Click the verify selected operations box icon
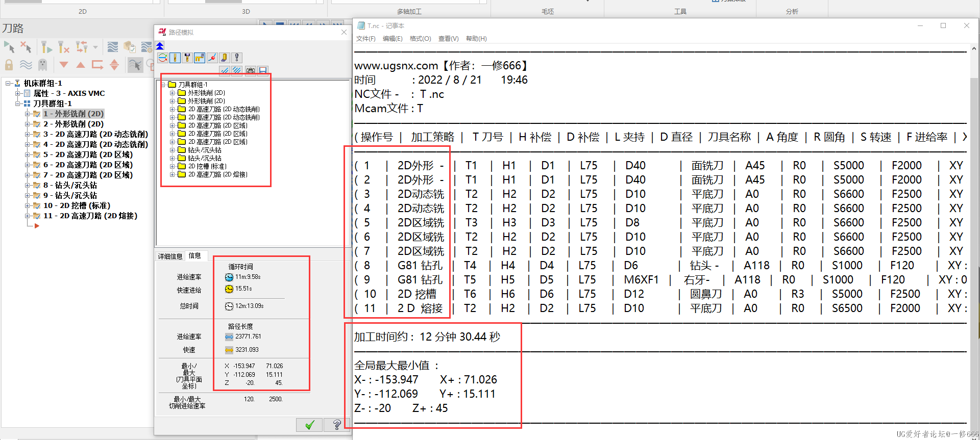The image size is (980, 440). click(130, 47)
